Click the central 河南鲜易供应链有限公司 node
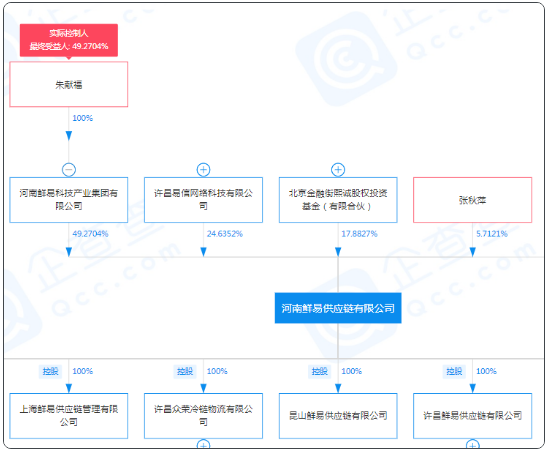548x450 pixels. coord(338,308)
